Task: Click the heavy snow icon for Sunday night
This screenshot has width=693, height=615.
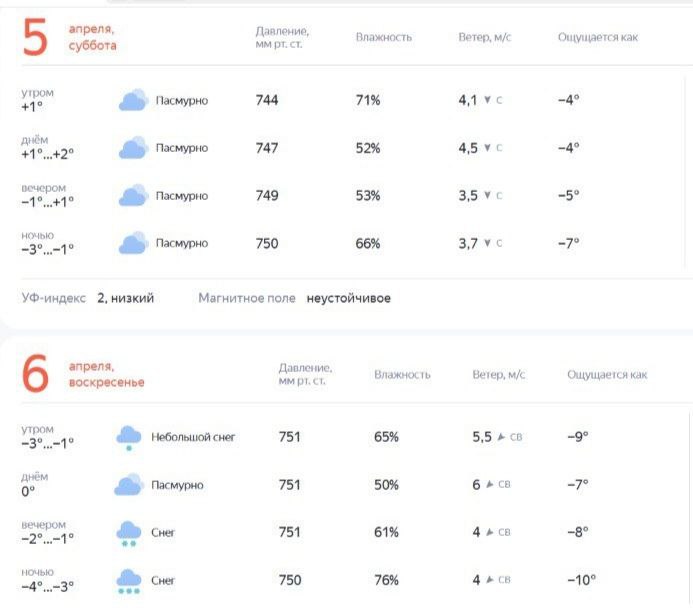Action: (x=129, y=581)
